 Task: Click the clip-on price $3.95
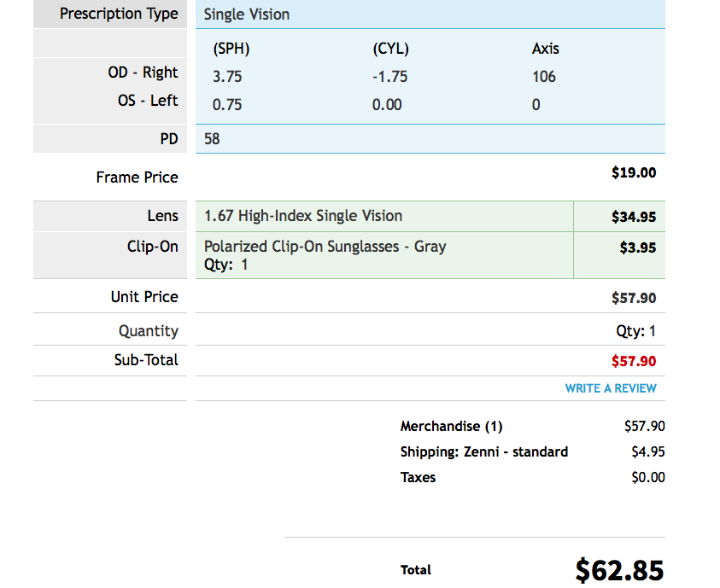pyautogui.click(x=637, y=247)
